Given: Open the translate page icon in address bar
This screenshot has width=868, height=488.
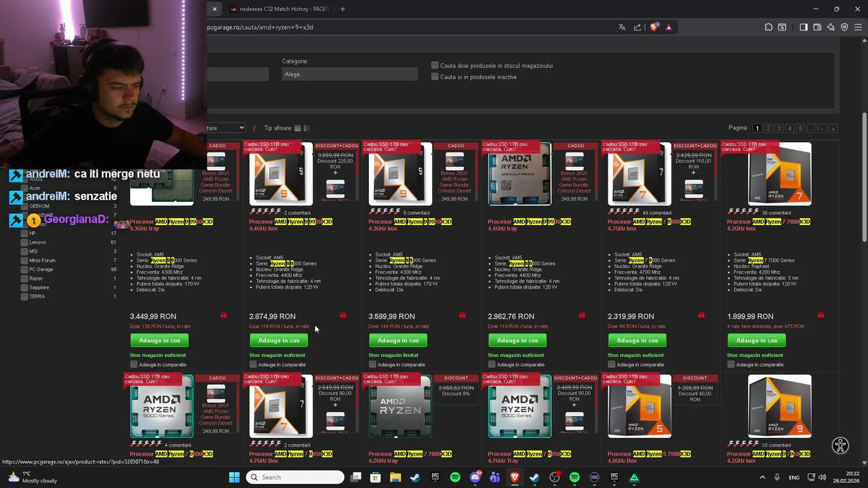Looking at the screenshot, I should coord(622,27).
